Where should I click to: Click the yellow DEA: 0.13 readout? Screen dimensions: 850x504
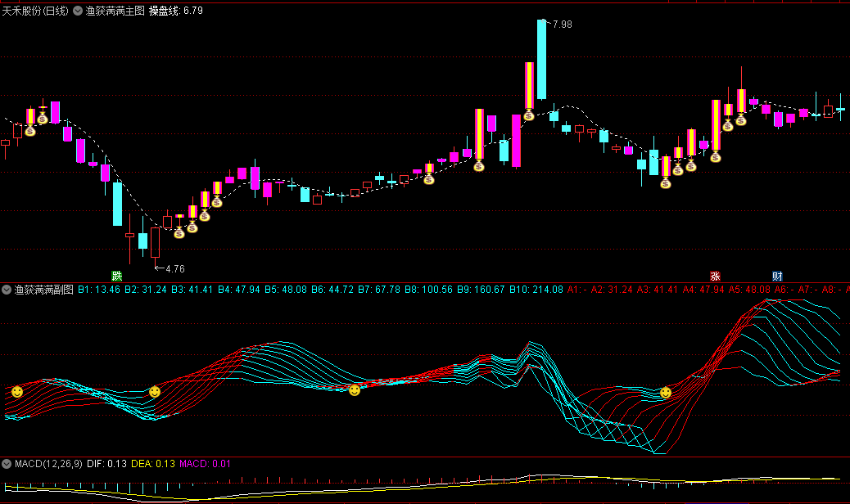coord(153,464)
